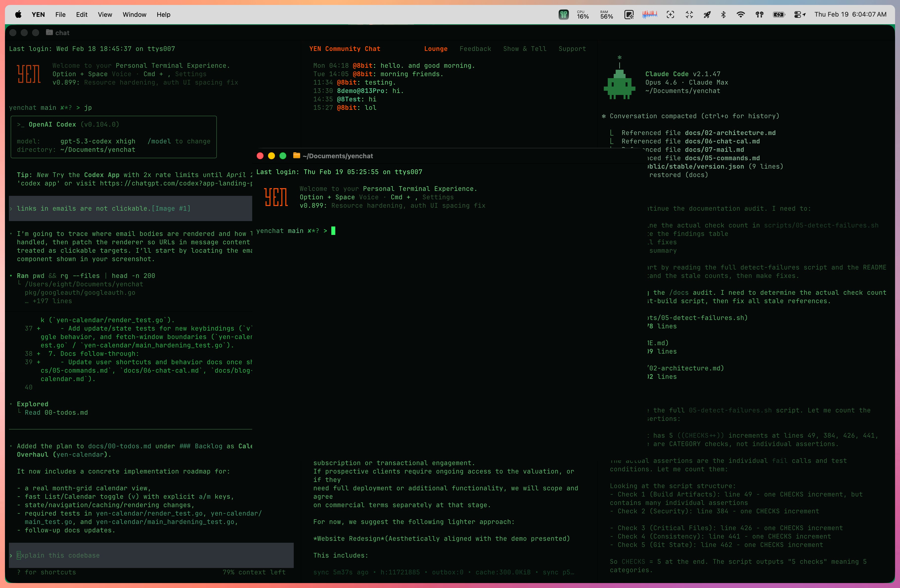
Task: Open the AirPods status menu
Action: coord(759,14)
